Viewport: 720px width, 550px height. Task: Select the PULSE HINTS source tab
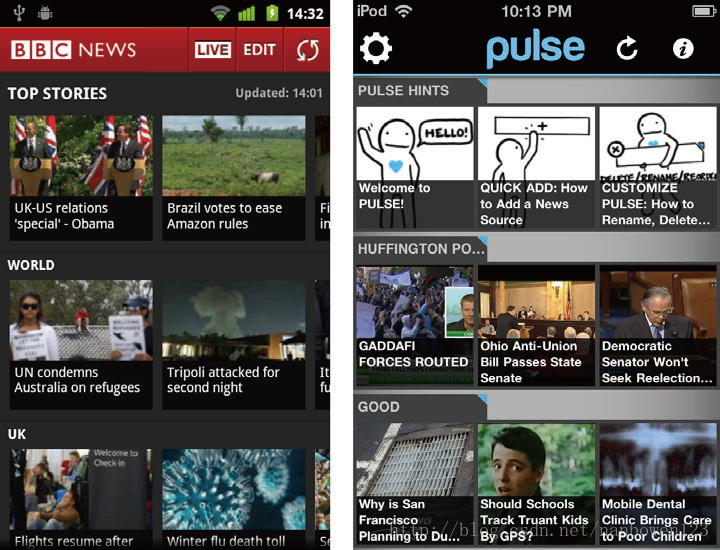420,90
